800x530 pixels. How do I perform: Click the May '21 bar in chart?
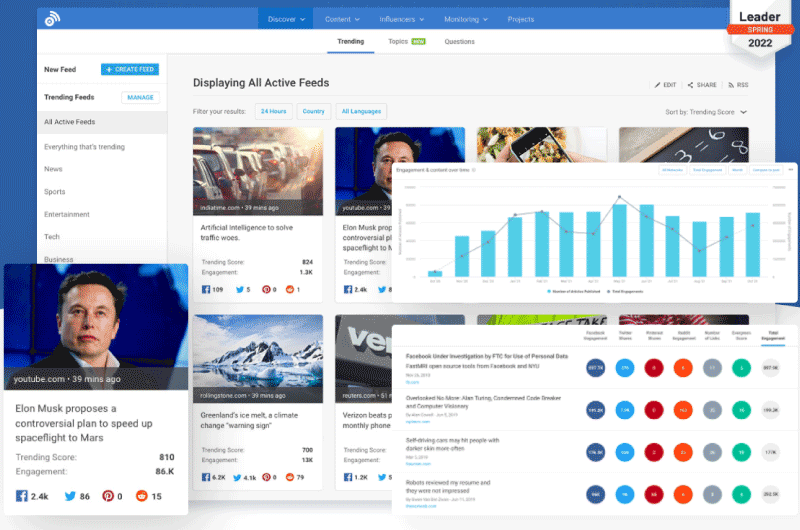click(x=619, y=240)
